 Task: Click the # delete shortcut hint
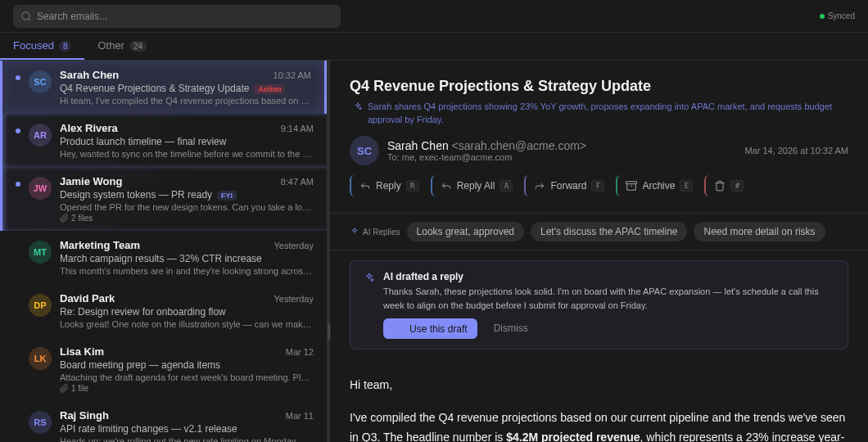[737, 186]
